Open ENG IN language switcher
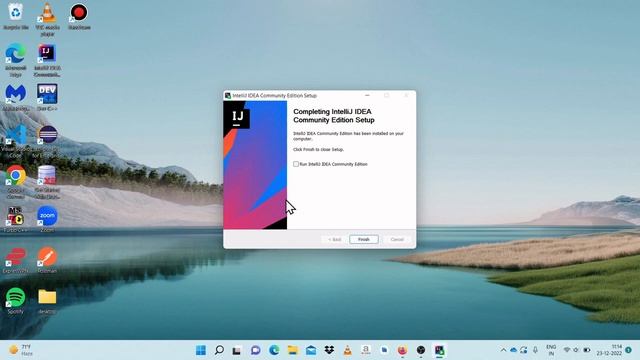This screenshot has width=640, height=360. pos(551,350)
